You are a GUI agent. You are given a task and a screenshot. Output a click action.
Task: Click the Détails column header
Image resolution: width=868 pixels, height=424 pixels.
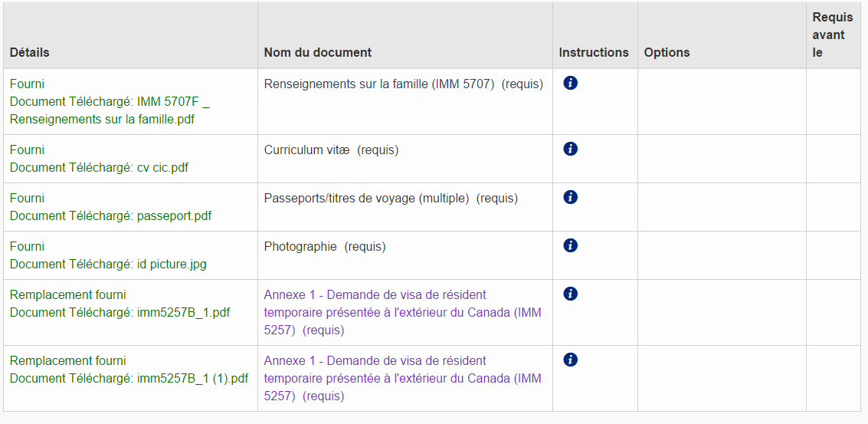(30, 53)
